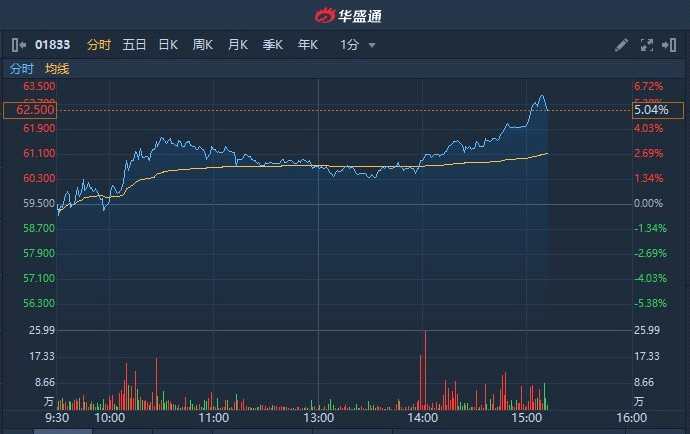This screenshot has width=690, height=434.
Task: Click the collapse right panel icon
Action: [x=669, y=45]
